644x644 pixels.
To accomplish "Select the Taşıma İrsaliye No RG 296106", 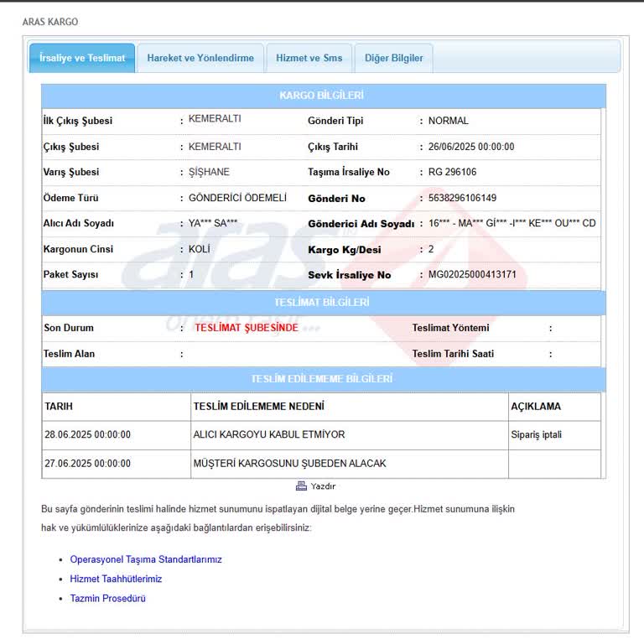I will (x=452, y=172).
